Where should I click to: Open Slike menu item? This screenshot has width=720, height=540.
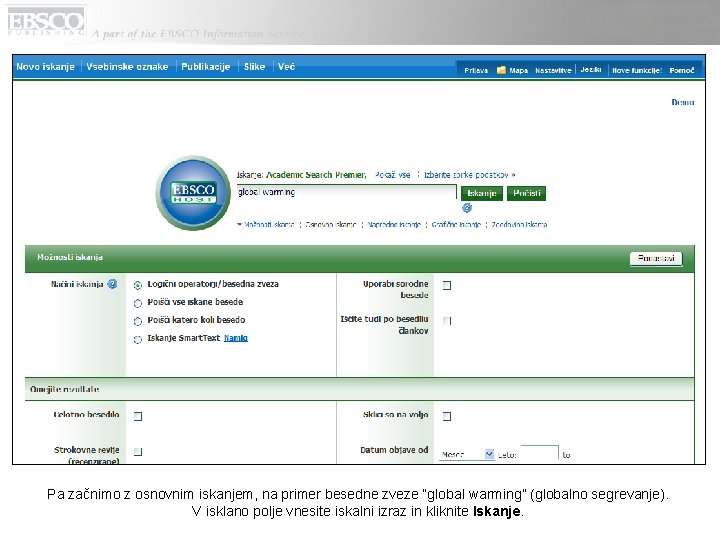pyautogui.click(x=254, y=67)
